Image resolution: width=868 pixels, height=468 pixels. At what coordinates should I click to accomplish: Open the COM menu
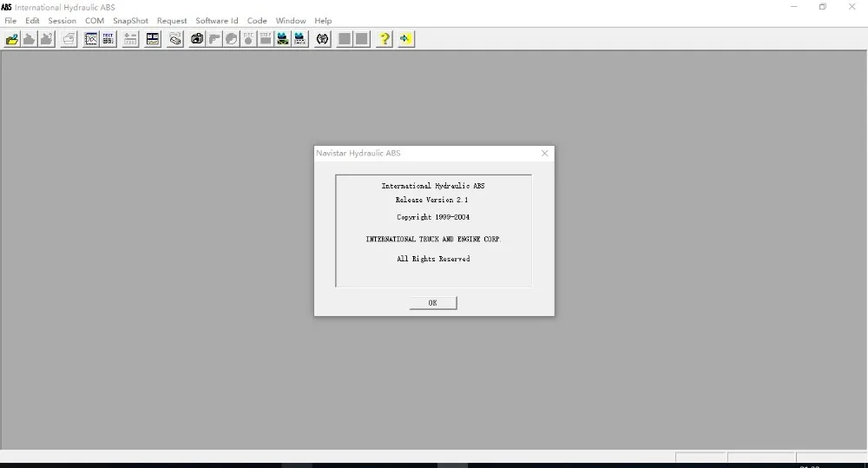point(95,21)
